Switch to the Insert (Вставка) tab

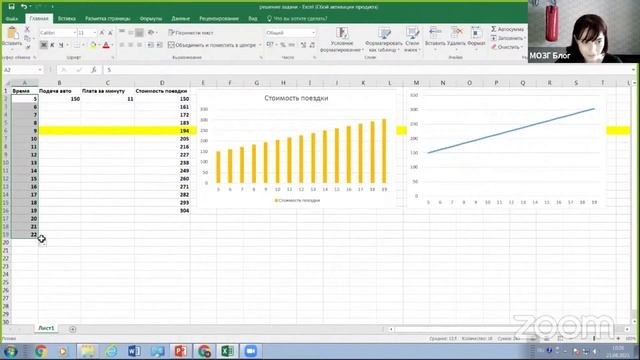point(67,19)
